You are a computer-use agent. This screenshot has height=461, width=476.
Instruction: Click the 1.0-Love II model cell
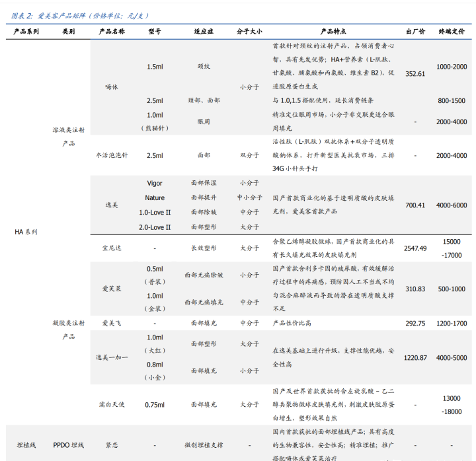point(155,212)
